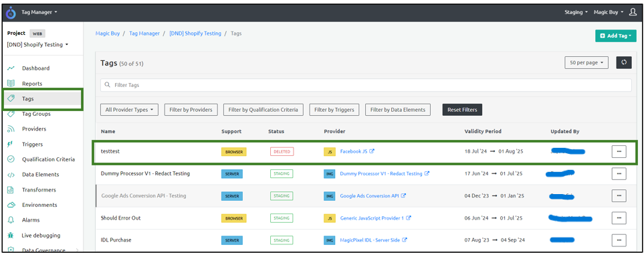644x253 pixels.
Task: Open the user profile icon
Action: point(633,12)
